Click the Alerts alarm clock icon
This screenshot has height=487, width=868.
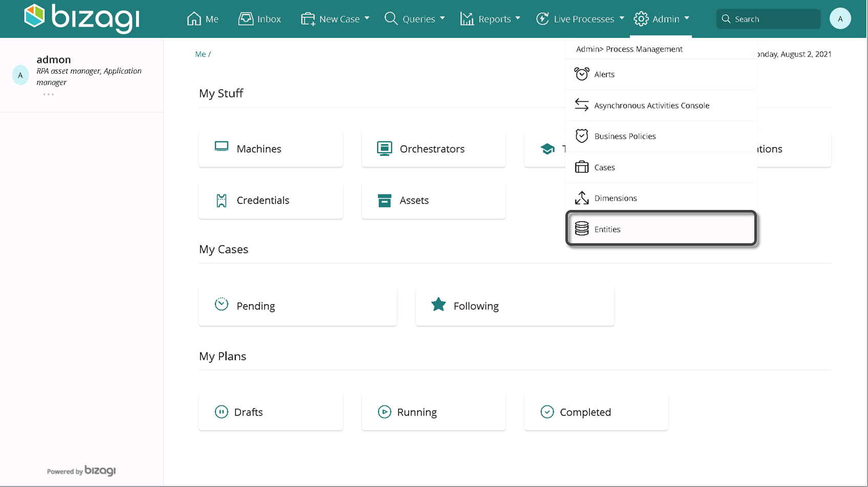click(x=582, y=74)
